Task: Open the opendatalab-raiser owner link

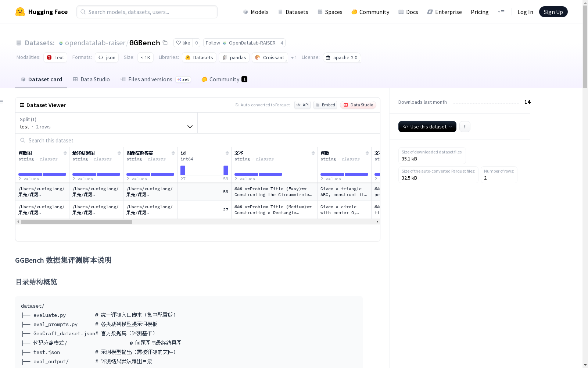Action: point(95,43)
